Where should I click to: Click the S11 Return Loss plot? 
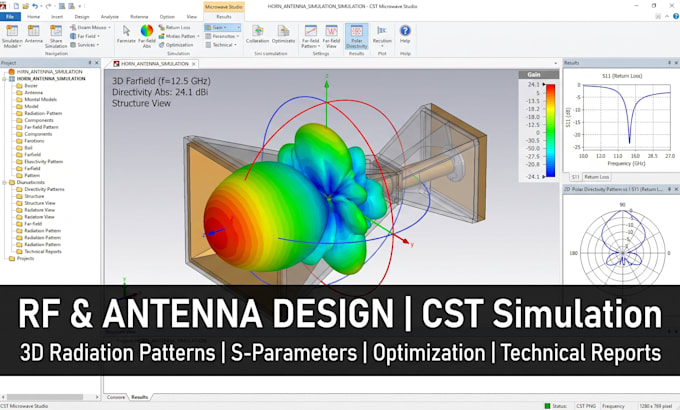627,116
